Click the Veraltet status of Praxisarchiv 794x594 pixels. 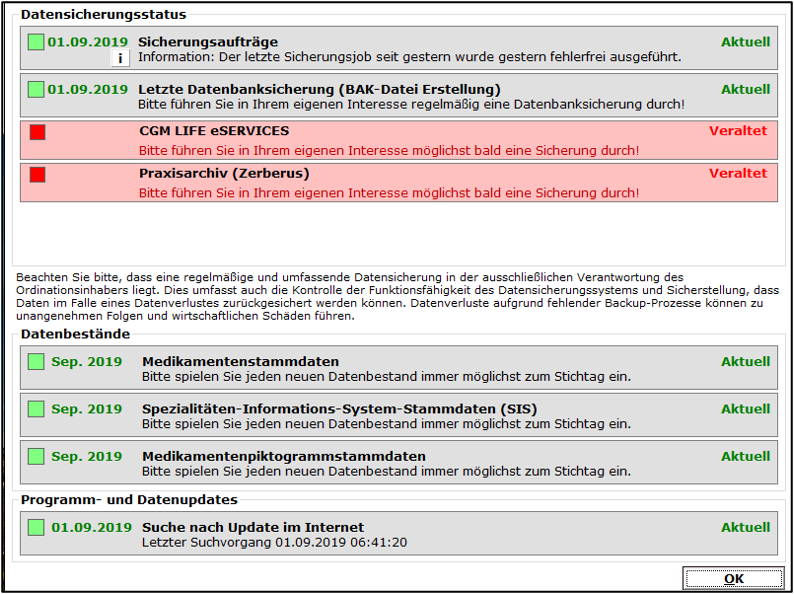point(738,173)
